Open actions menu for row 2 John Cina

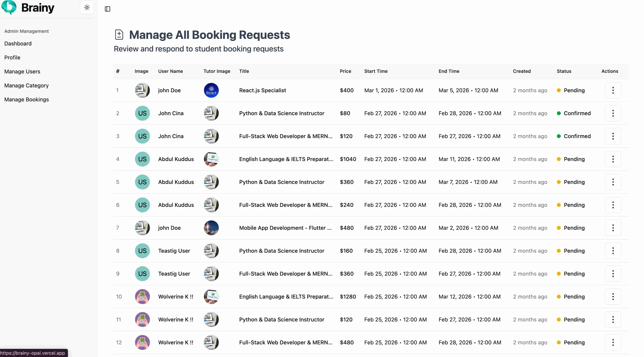pos(613,113)
